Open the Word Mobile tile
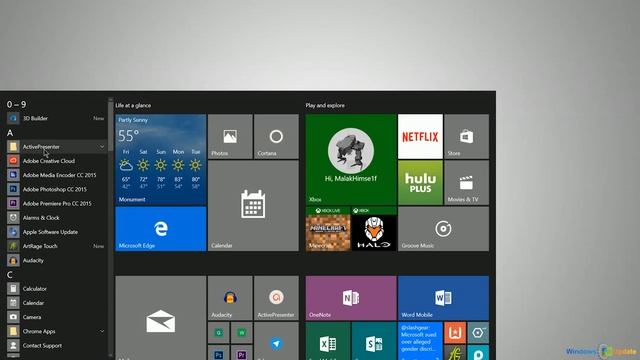 click(444, 298)
